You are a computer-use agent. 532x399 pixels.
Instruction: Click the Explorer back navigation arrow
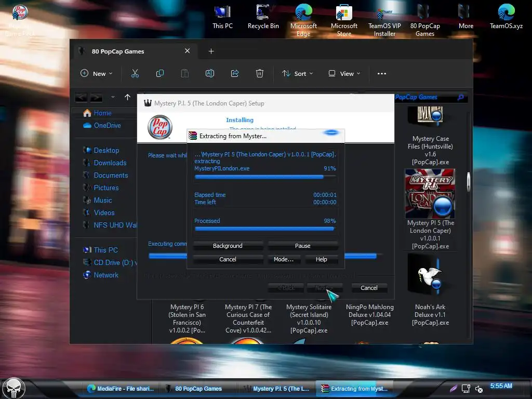81,98
